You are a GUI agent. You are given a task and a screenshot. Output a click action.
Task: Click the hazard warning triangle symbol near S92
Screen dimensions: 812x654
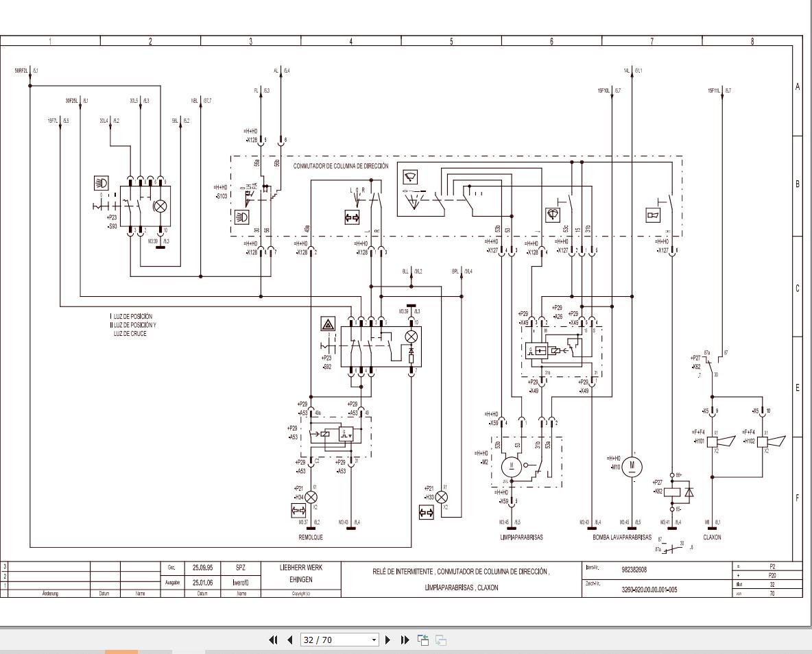pos(327,324)
